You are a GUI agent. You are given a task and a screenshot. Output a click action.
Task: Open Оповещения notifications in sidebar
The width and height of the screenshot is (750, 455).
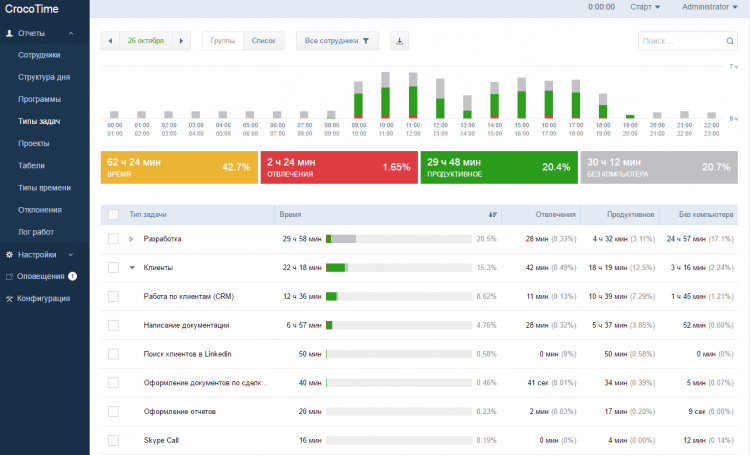(41, 276)
